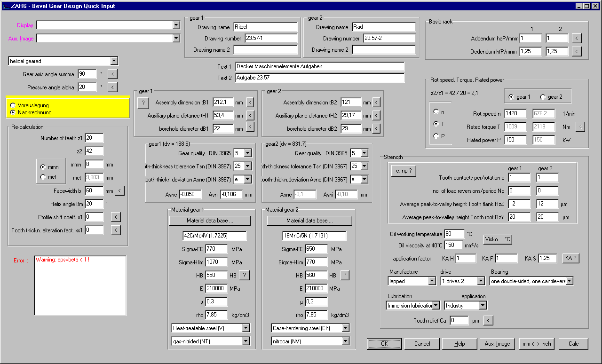
Task: Click the Calc button
Action: (x=573, y=344)
